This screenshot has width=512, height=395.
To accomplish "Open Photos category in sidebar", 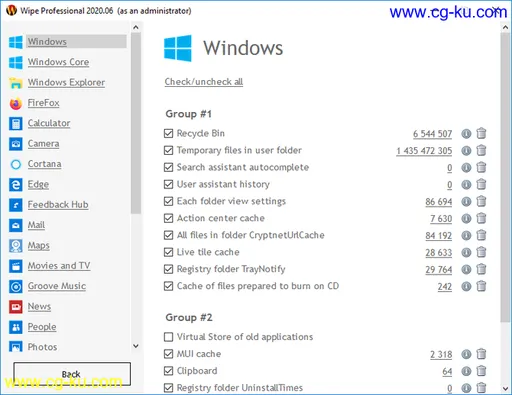I will [x=43, y=347].
